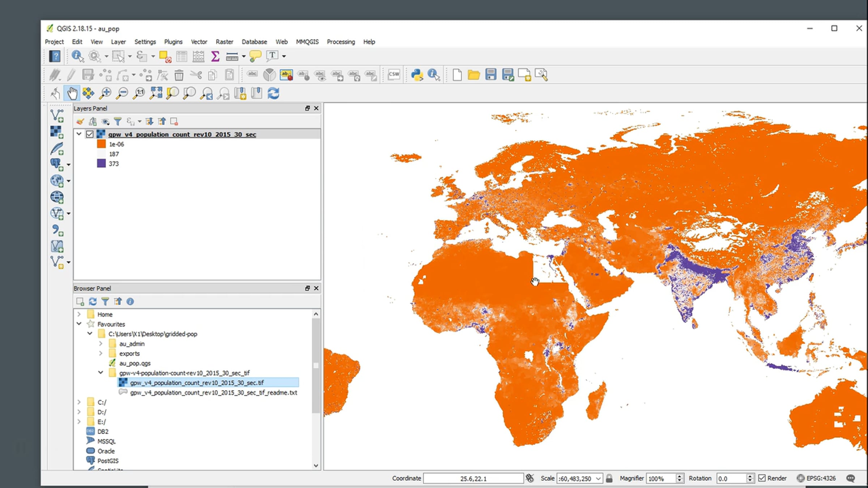Viewport: 868px width, 488px height.
Task: Open CRS settings via EPSG:4326
Action: pyautogui.click(x=816, y=478)
